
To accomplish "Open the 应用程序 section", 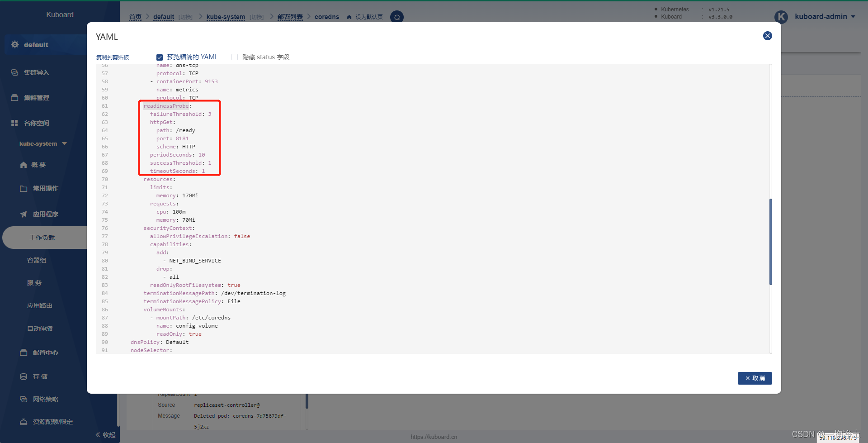I will (x=45, y=214).
